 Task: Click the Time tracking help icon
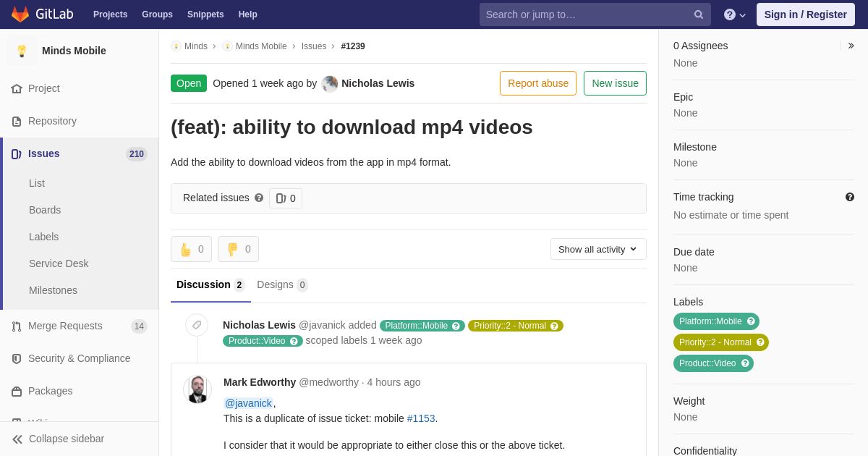849,197
